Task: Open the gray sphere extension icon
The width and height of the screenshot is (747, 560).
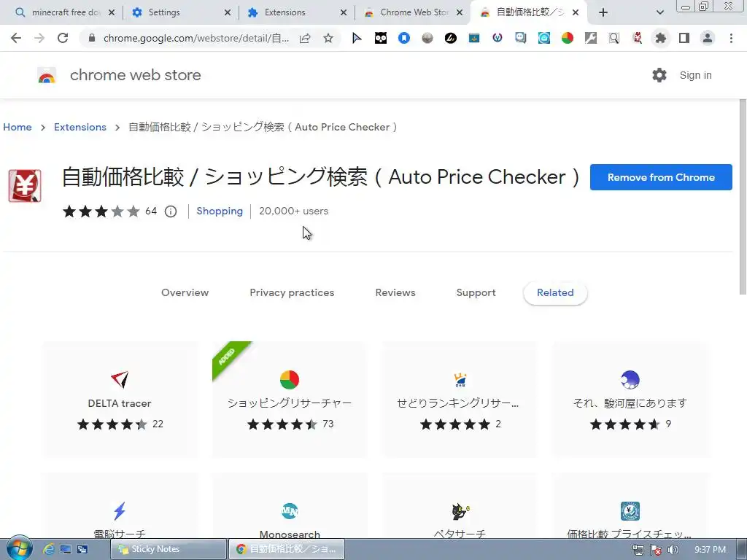Action: [x=427, y=38]
